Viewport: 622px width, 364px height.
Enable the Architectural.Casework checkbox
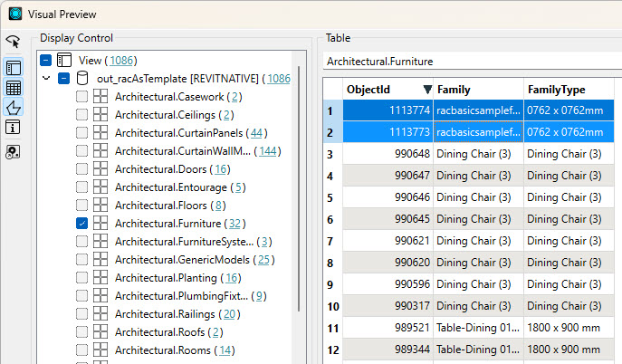pyautogui.click(x=81, y=96)
